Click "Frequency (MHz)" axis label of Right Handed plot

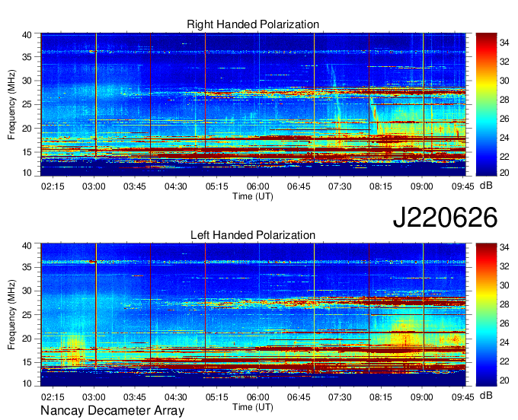(x=11, y=104)
